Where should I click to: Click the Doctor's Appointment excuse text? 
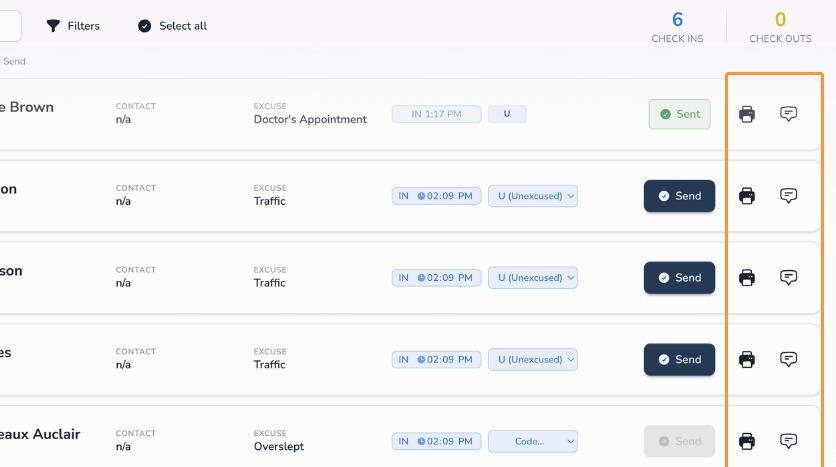click(x=310, y=119)
